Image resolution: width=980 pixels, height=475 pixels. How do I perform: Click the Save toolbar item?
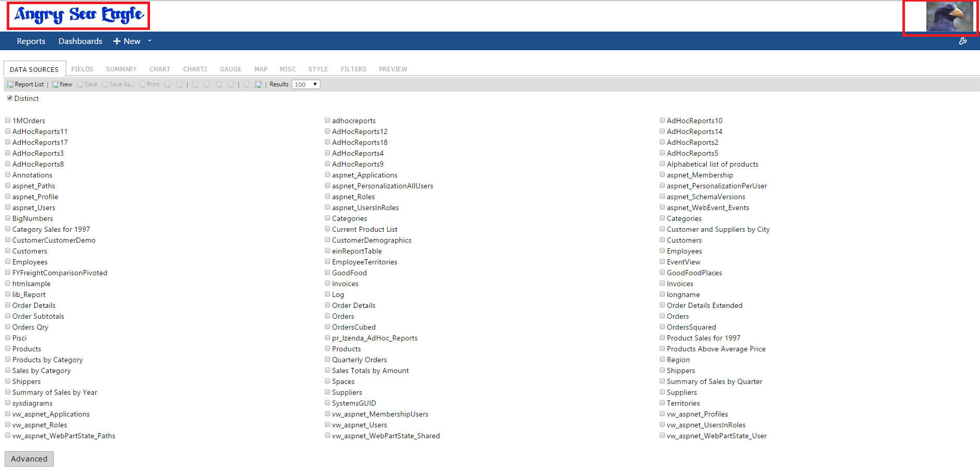point(87,84)
